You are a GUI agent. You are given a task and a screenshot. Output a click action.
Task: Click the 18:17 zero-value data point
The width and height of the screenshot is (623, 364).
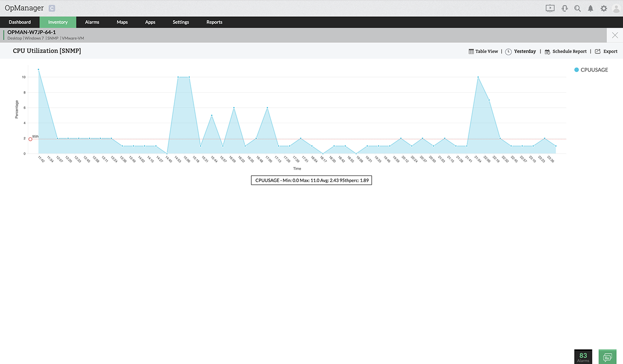(x=323, y=153)
